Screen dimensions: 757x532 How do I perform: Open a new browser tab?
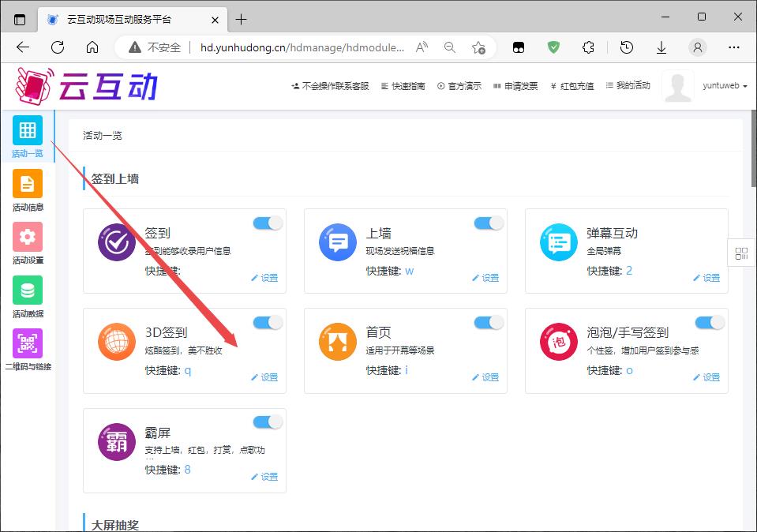click(x=241, y=20)
